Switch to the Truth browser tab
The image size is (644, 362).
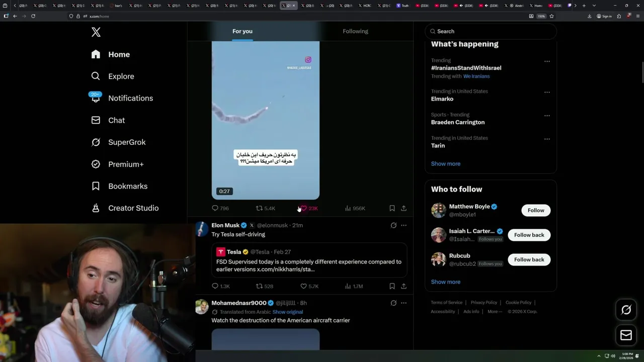(x=403, y=6)
